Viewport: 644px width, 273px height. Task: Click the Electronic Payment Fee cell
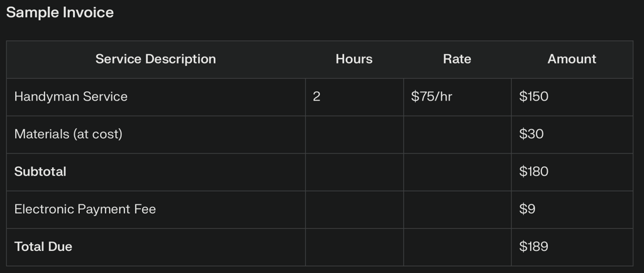coord(85,209)
